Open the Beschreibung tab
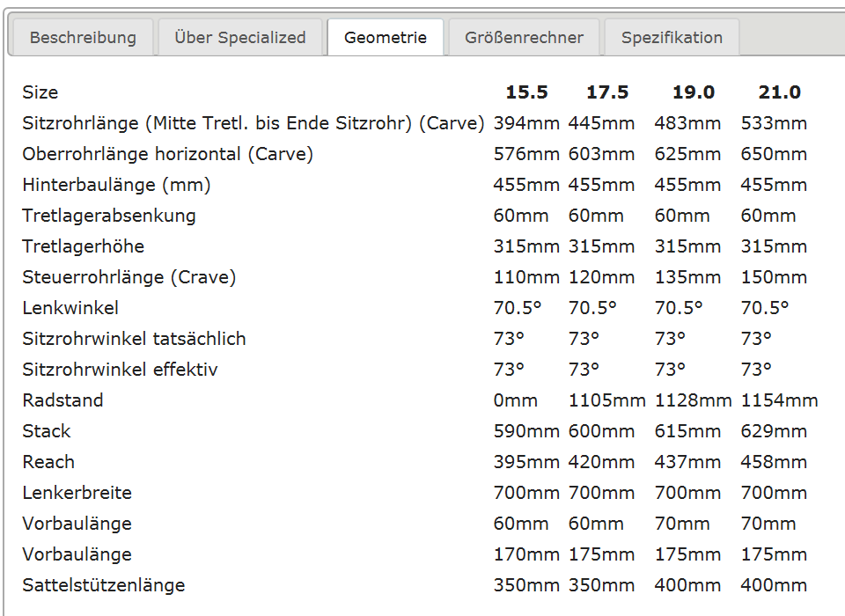The height and width of the screenshot is (616, 845). coord(83,38)
